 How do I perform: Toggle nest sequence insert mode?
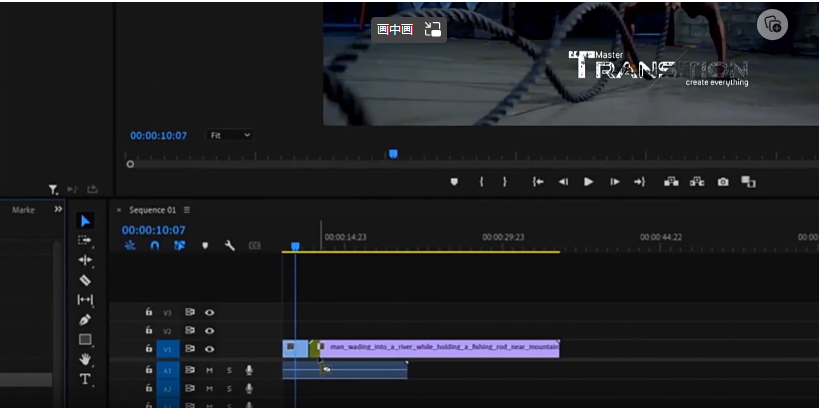pyautogui.click(x=130, y=245)
